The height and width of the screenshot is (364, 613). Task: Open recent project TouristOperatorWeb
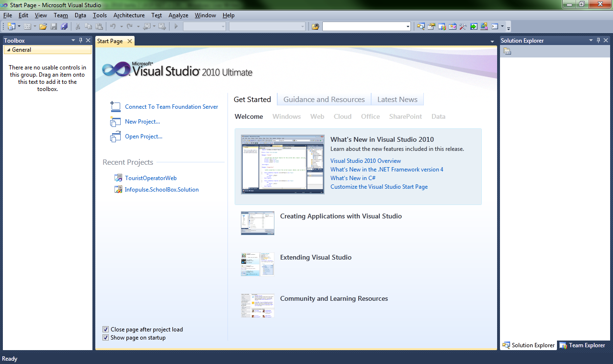(x=151, y=178)
